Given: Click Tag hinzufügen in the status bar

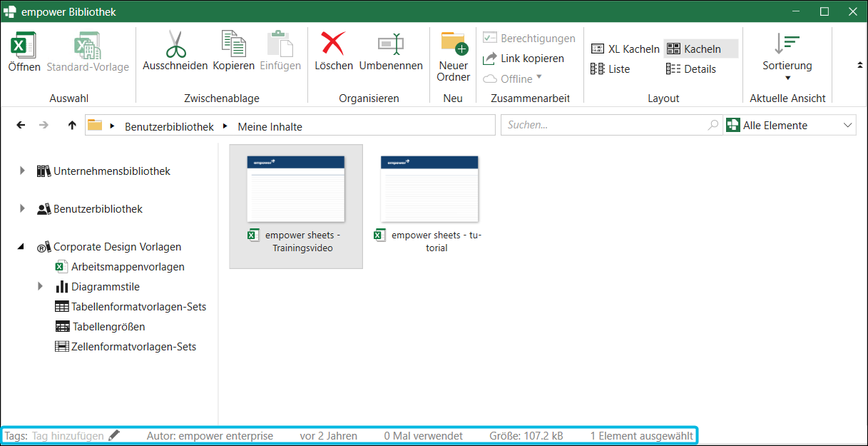Looking at the screenshot, I should click(x=68, y=435).
